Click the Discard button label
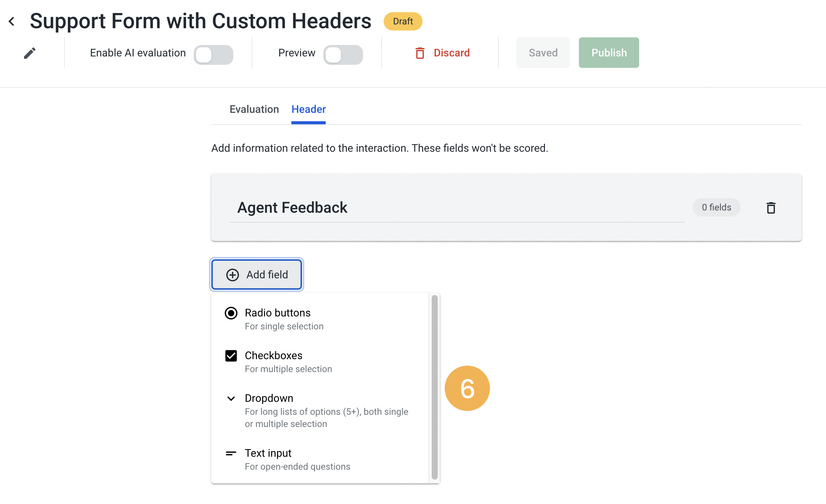This screenshot has width=826, height=504. coord(452,53)
